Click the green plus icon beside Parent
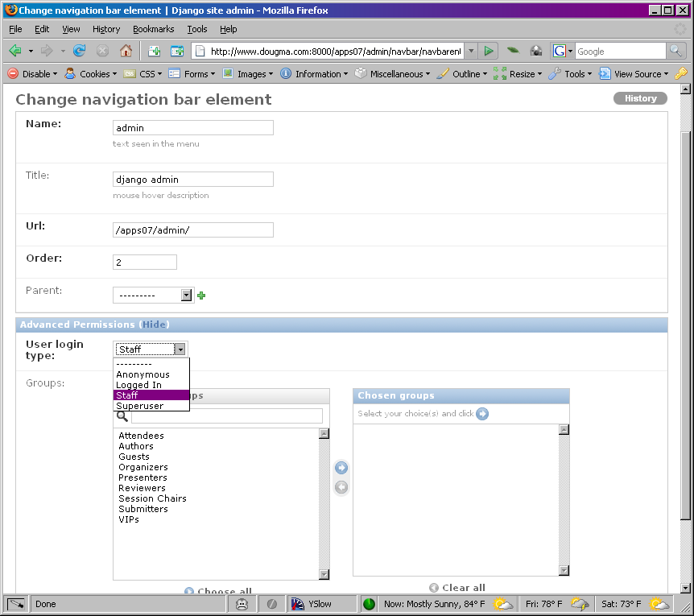This screenshot has width=694, height=616. click(201, 296)
